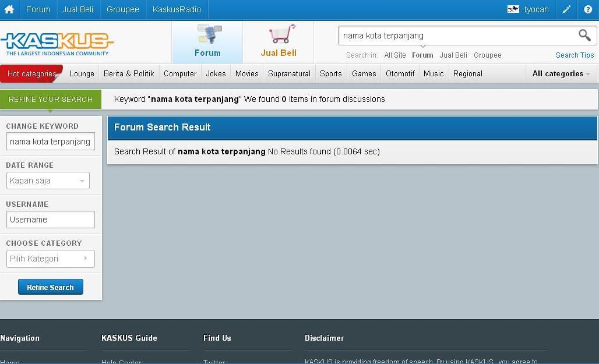Search in Jual Beli scope
Viewport: 599px width, 364px height.
pos(453,55)
